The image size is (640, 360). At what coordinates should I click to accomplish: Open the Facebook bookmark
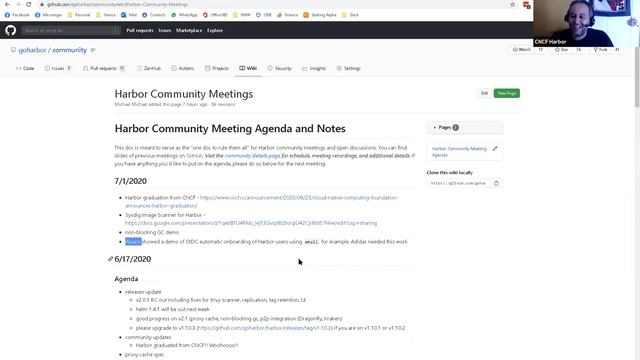[x=17, y=15]
